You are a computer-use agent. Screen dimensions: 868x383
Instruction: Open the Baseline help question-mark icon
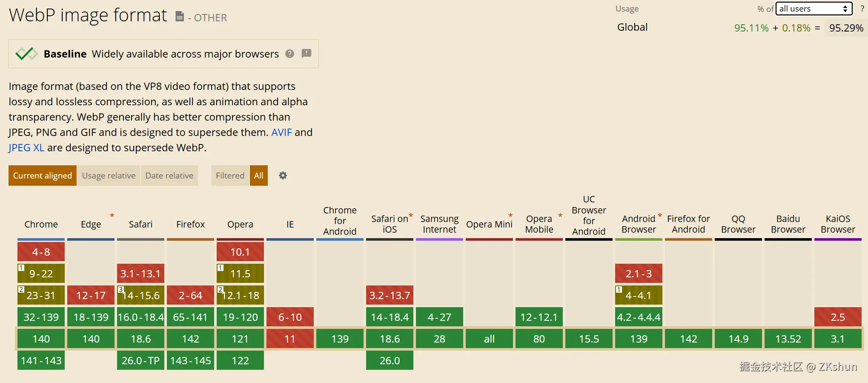290,54
